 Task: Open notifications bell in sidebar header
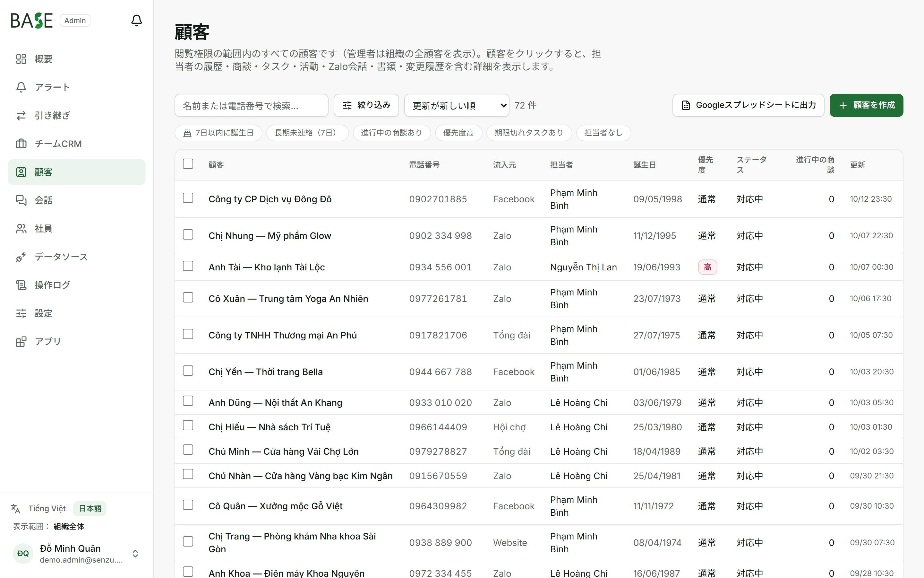coord(136,20)
